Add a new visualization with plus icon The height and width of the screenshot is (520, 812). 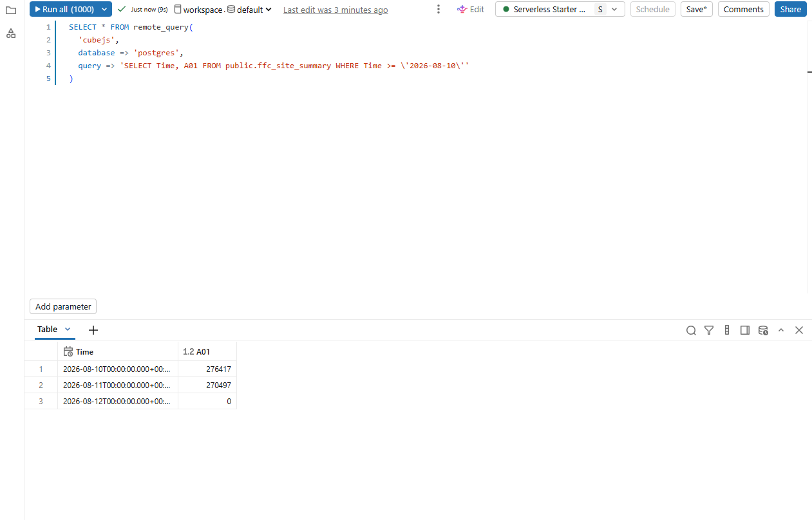point(93,330)
